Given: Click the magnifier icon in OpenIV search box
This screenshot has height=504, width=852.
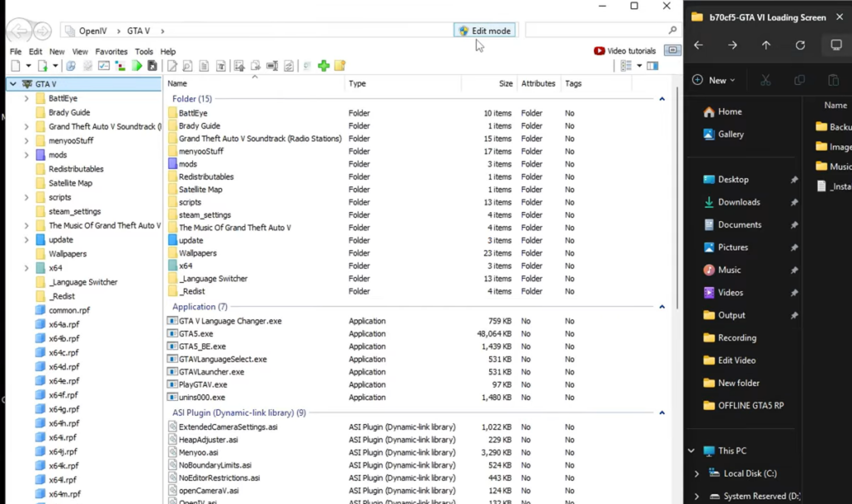Looking at the screenshot, I should coord(672,30).
